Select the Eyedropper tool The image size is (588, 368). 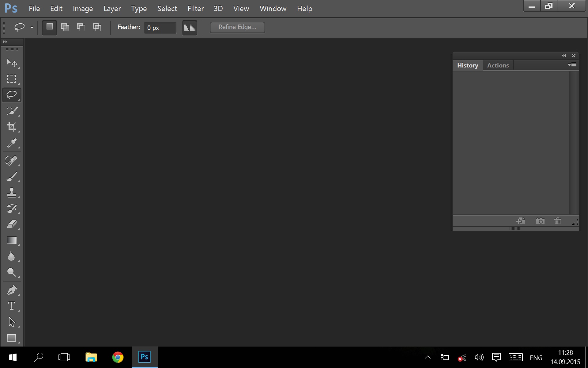click(12, 143)
